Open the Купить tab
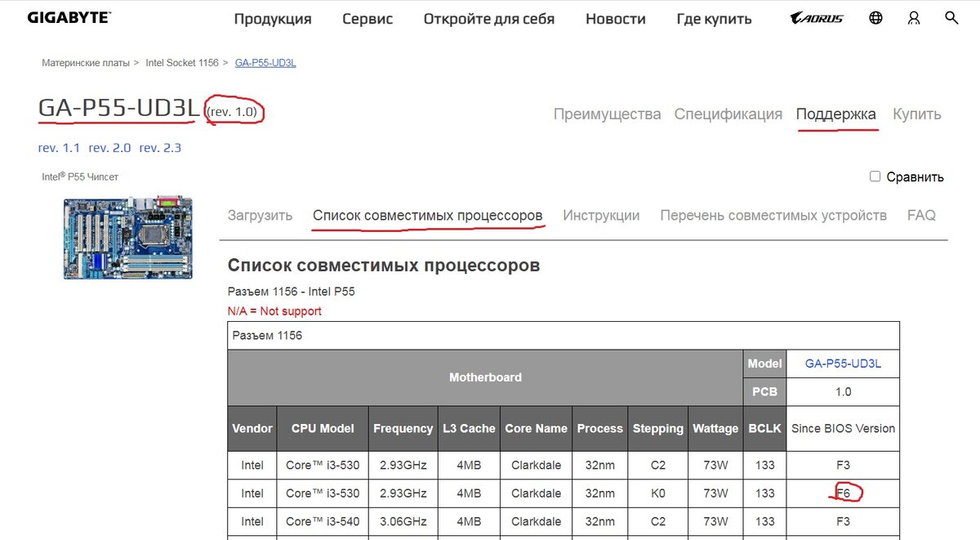Screen dimensions: 980x540 (x=917, y=114)
